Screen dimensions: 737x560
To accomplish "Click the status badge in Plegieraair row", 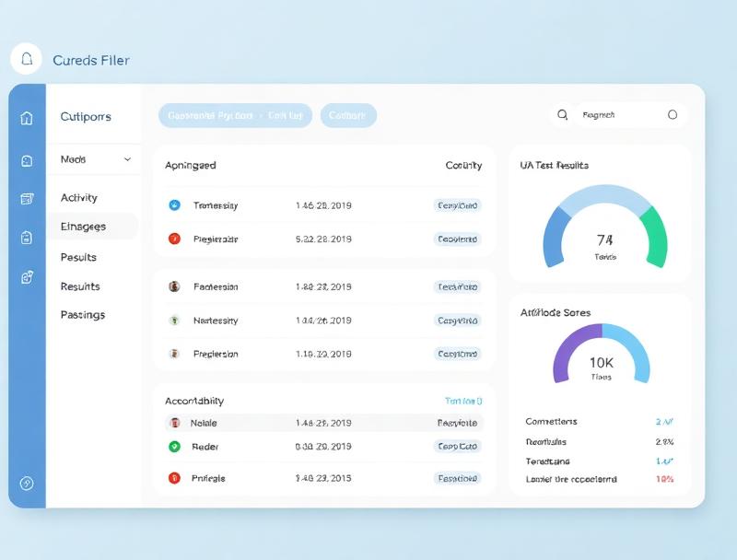I will coord(457,239).
